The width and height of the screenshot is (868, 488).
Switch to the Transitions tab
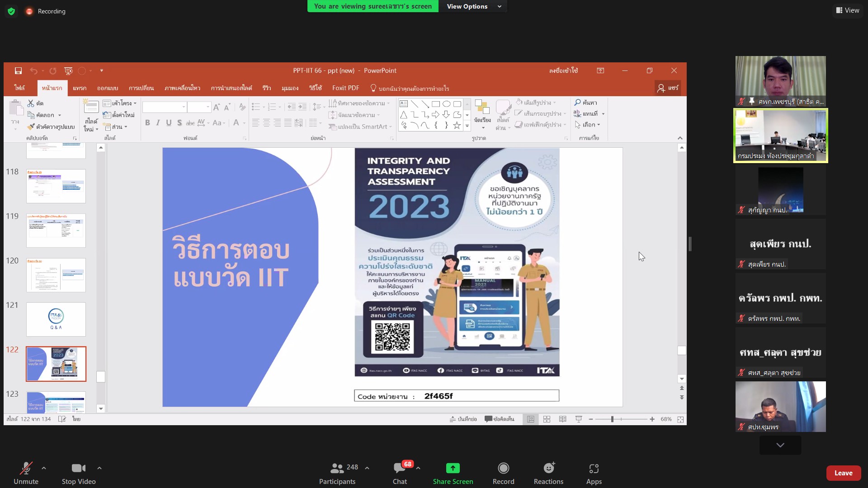[x=141, y=88]
